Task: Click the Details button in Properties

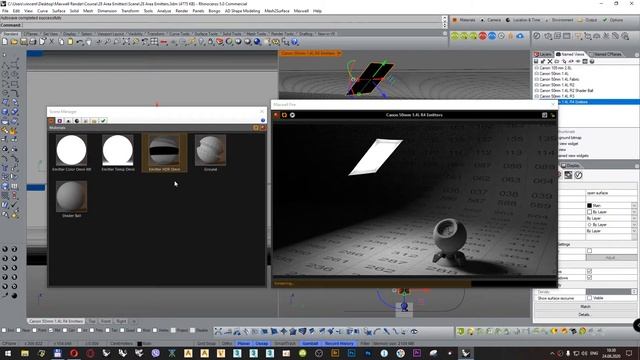Action: pos(585,315)
